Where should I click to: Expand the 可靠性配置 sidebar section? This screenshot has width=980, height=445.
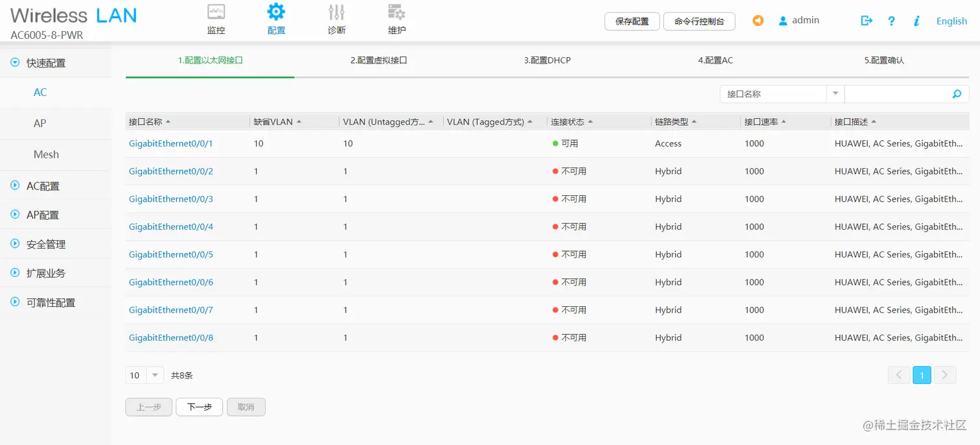click(15, 302)
